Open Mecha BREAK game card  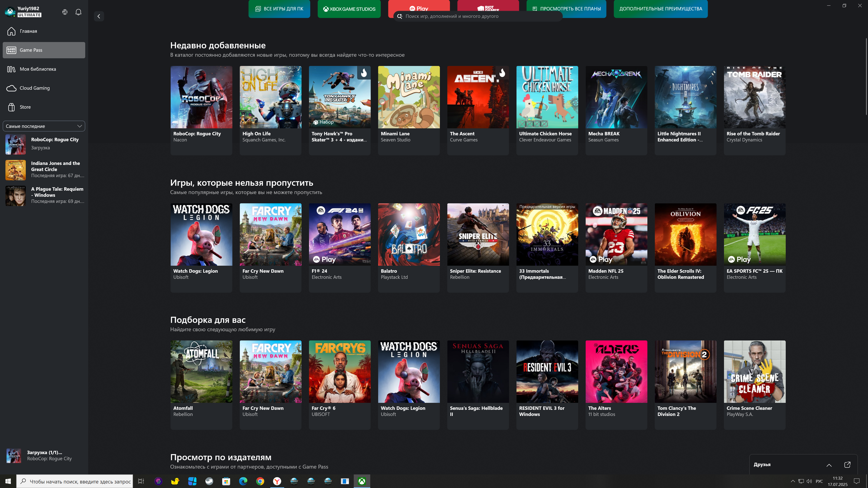(616, 110)
